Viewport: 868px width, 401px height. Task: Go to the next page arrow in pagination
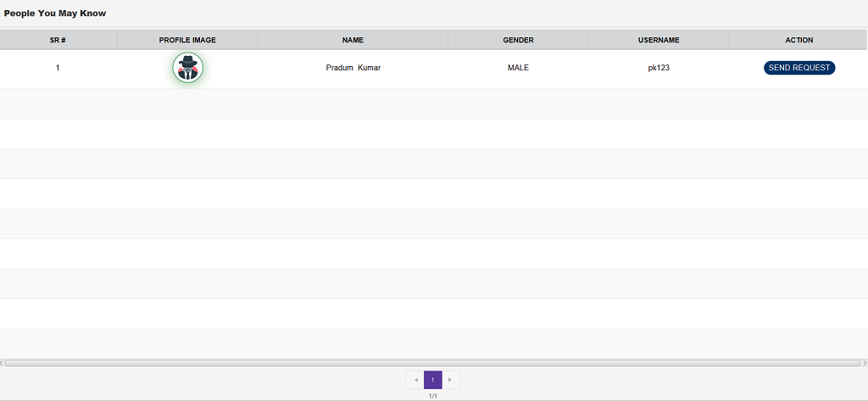point(451,380)
